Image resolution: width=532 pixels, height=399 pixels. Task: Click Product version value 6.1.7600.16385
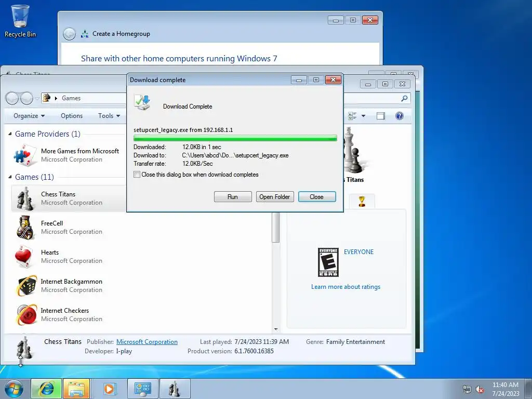(x=254, y=351)
